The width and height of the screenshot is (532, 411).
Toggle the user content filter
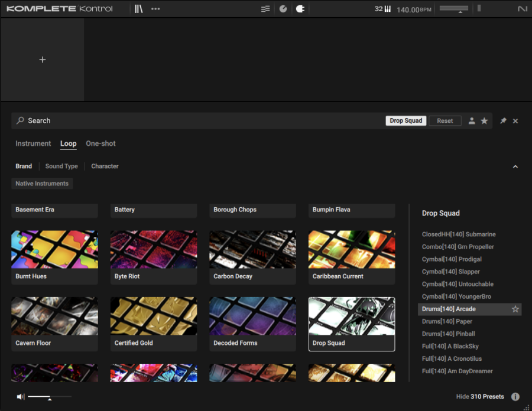coord(472,121)
